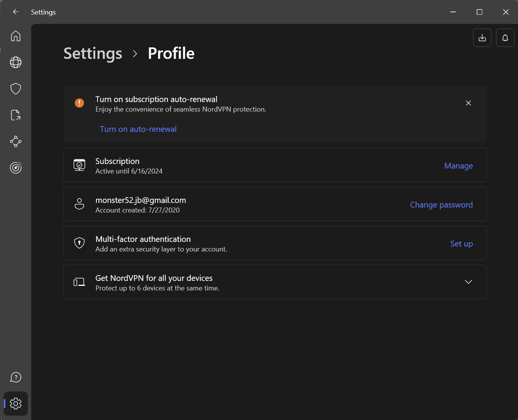Click the multi-factor shield keyhole icon
Viewport: 518px width, 420px height.
click(x=79, y=243)
